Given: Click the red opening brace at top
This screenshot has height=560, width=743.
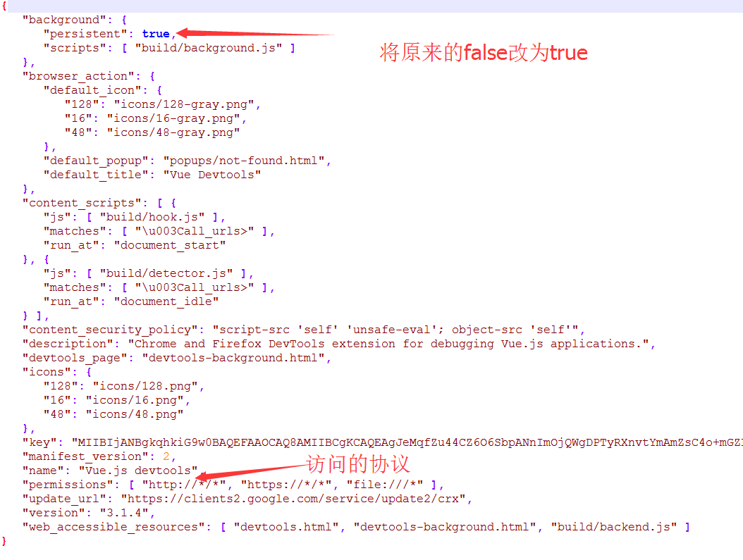Looking at the screenshot, I should coord(4,6).
